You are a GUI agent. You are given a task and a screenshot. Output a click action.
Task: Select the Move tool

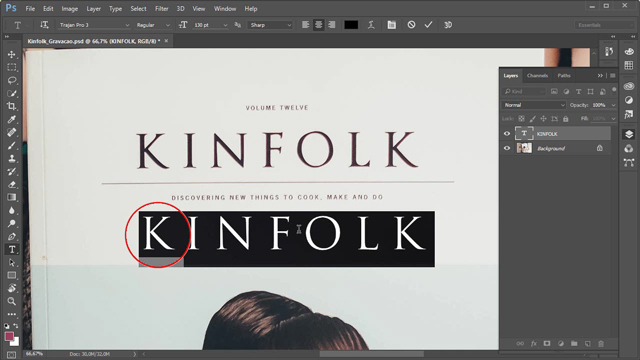pyautogui.click(x=11, y=54)
